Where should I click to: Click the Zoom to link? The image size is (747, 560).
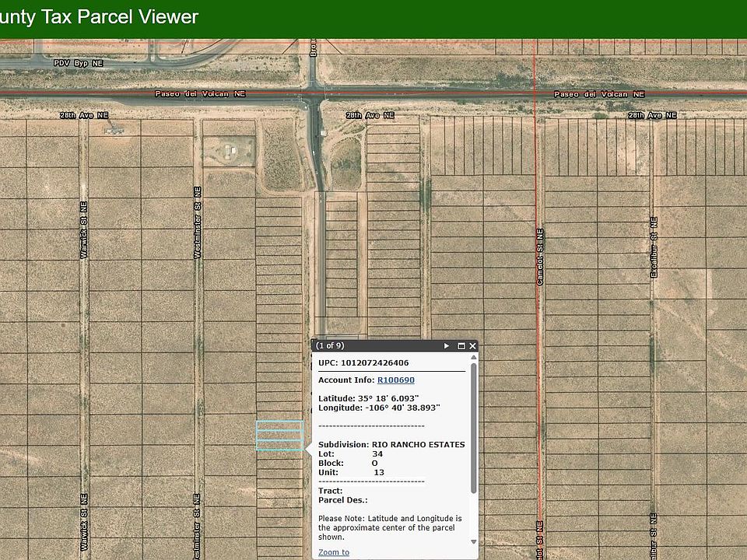(x=334, y=552)
